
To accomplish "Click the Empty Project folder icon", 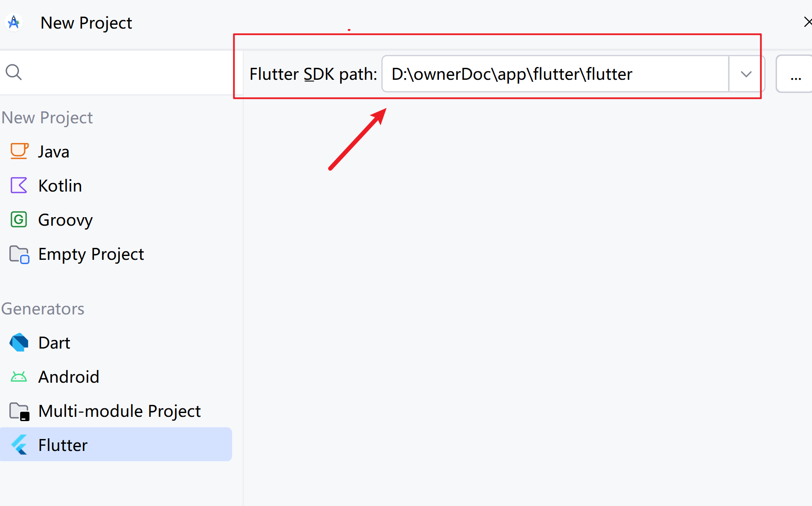I will click(x=19, y=254).
